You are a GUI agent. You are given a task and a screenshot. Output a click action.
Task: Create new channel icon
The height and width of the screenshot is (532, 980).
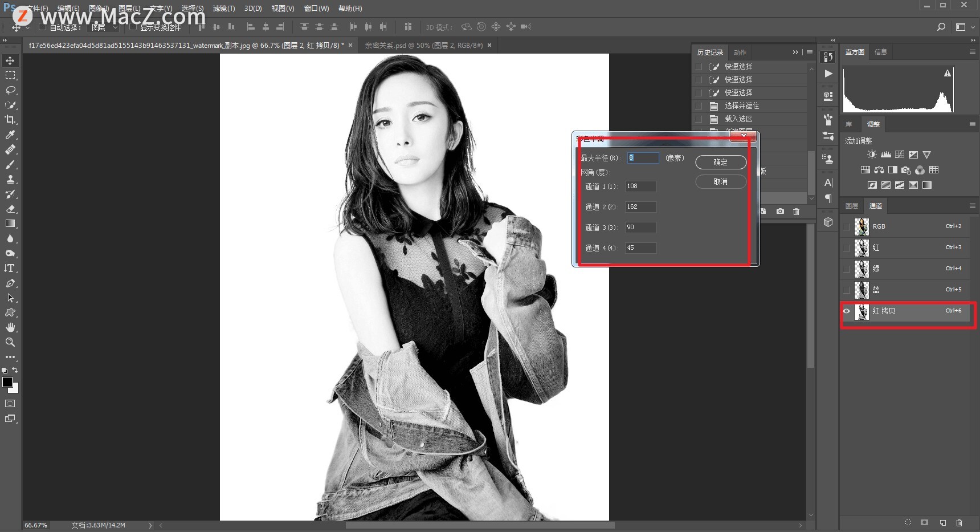coord(942,522)
